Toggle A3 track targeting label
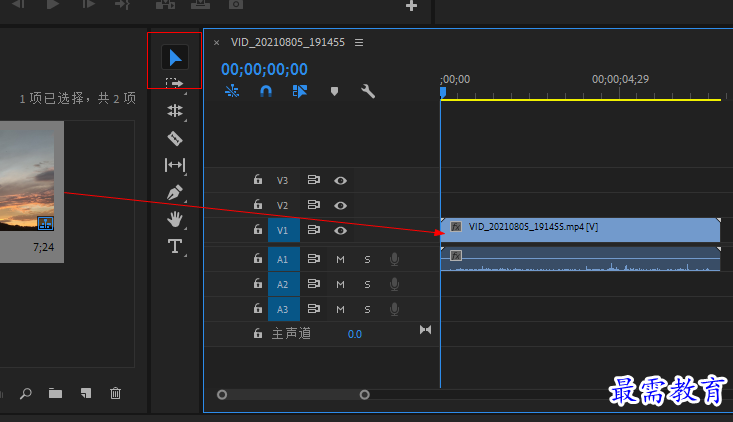The image size is (733, 422). (x=283, y=309)
